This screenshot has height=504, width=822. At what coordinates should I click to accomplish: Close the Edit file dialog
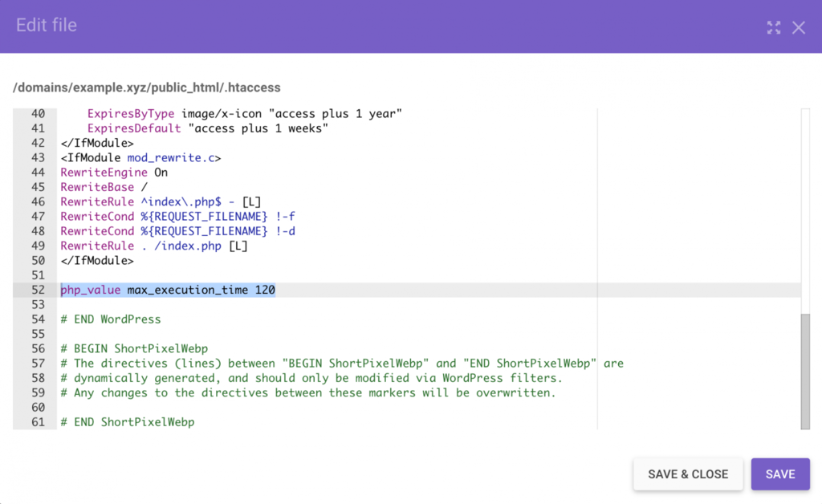tap(799, 28)
